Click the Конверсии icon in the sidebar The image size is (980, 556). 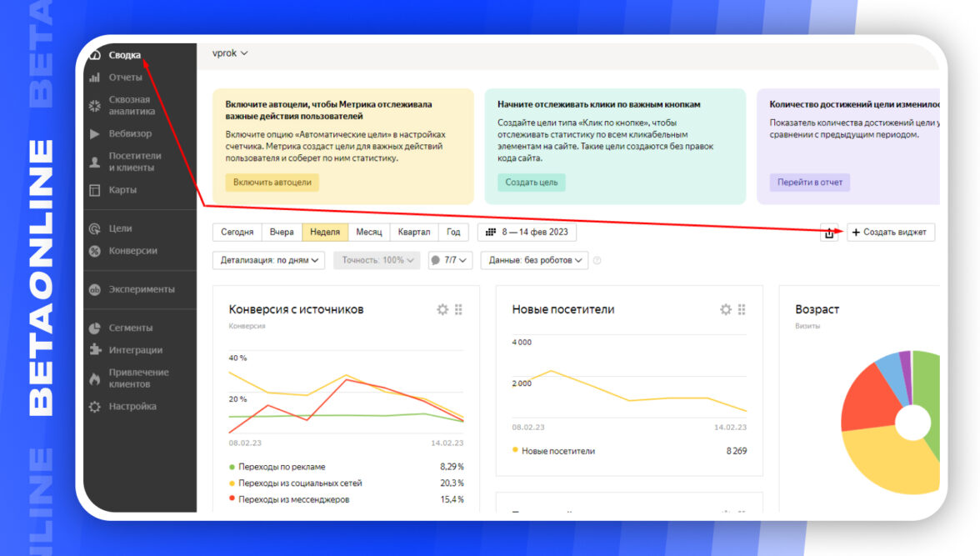coord(94,251)
